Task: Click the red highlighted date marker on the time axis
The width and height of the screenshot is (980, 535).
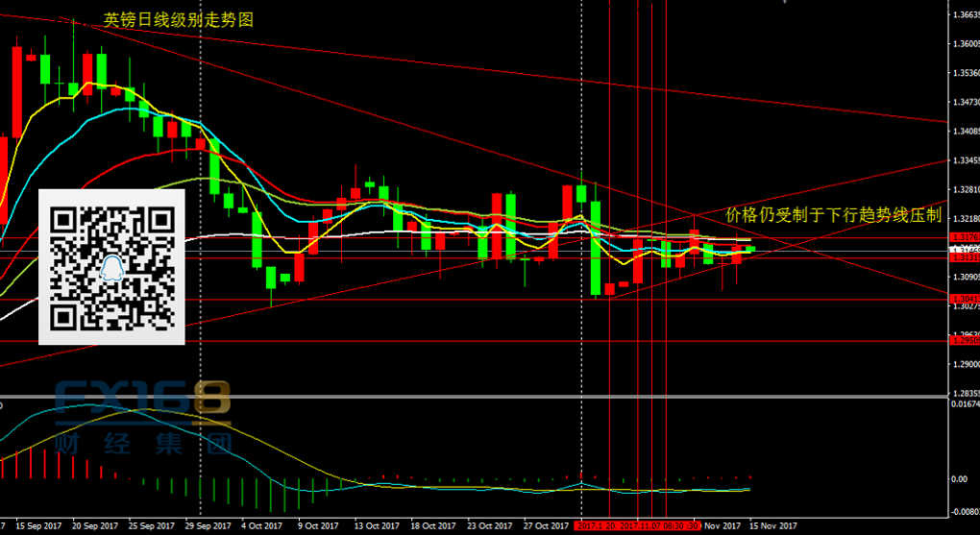Action: tap(636, 525)
